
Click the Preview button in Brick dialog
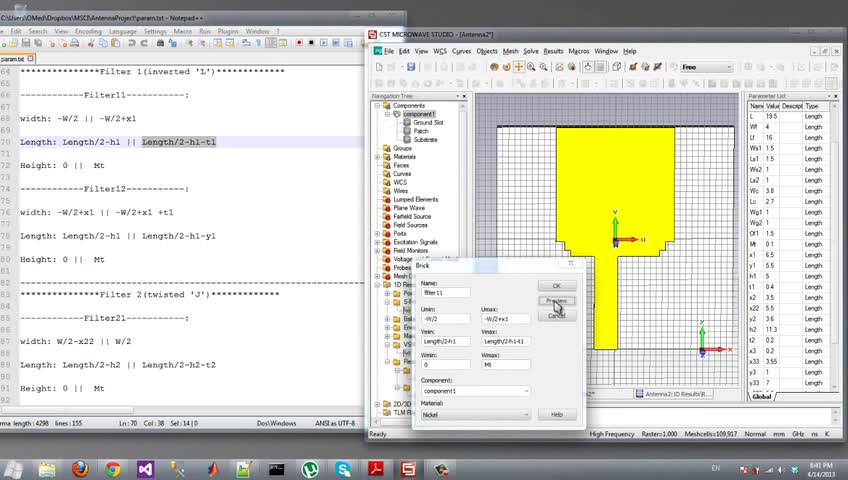click(x=556, y=301)
